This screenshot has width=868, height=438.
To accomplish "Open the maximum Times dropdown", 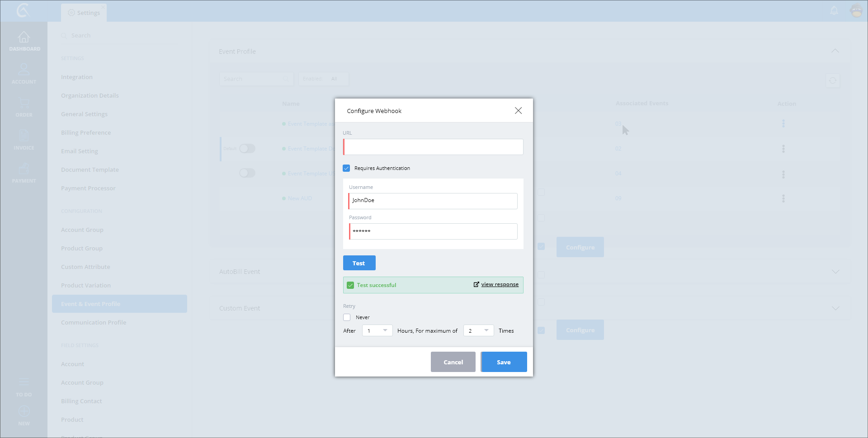I will (478, 331).
